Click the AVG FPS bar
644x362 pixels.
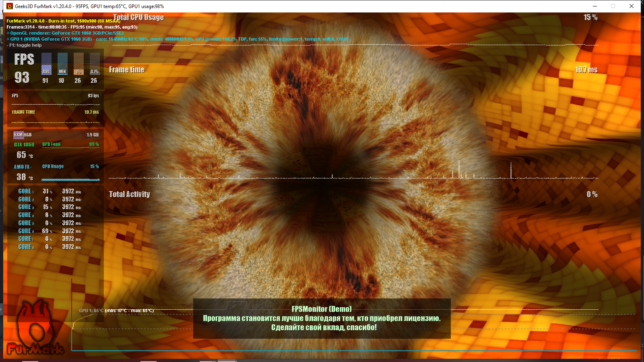click(x=46, y=64)
